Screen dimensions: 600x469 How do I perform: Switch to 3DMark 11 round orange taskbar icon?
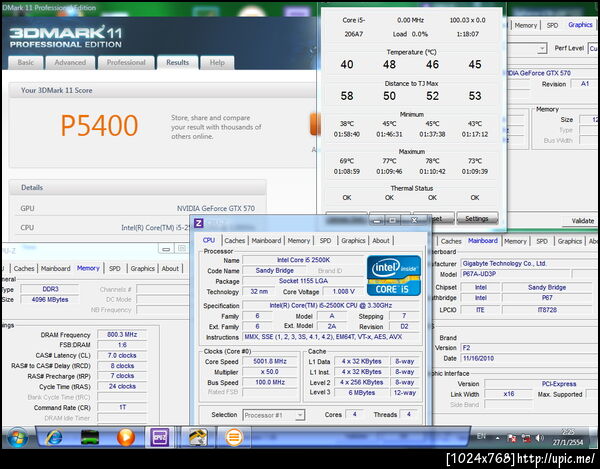[234, 437]
